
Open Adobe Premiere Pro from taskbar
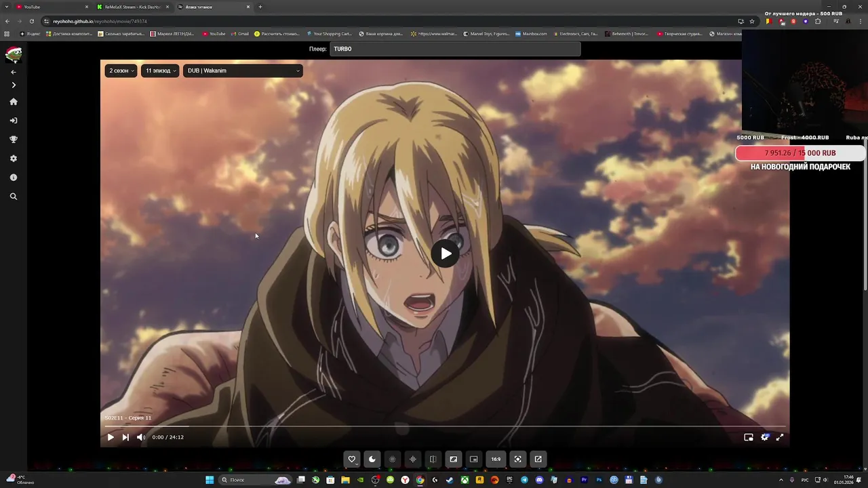tap(585, 480)
